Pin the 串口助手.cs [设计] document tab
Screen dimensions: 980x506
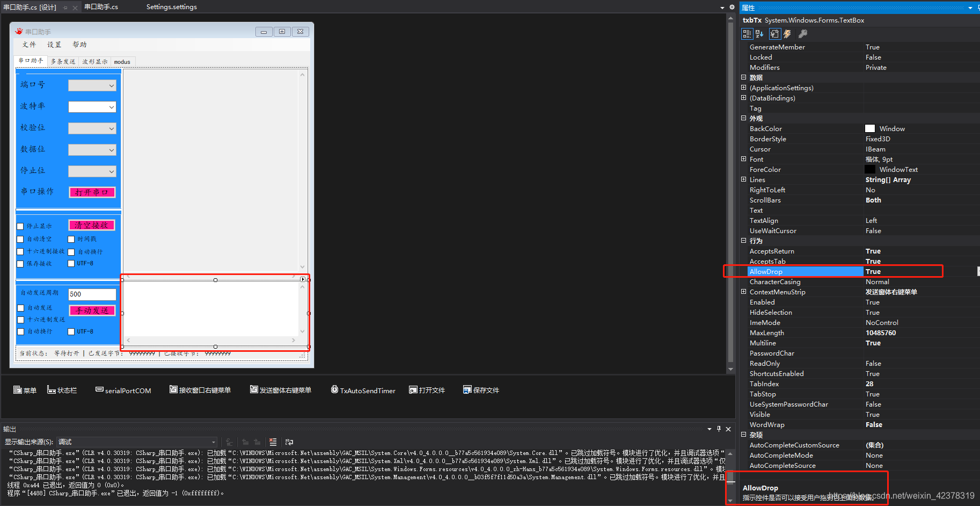tap(65, 8)
